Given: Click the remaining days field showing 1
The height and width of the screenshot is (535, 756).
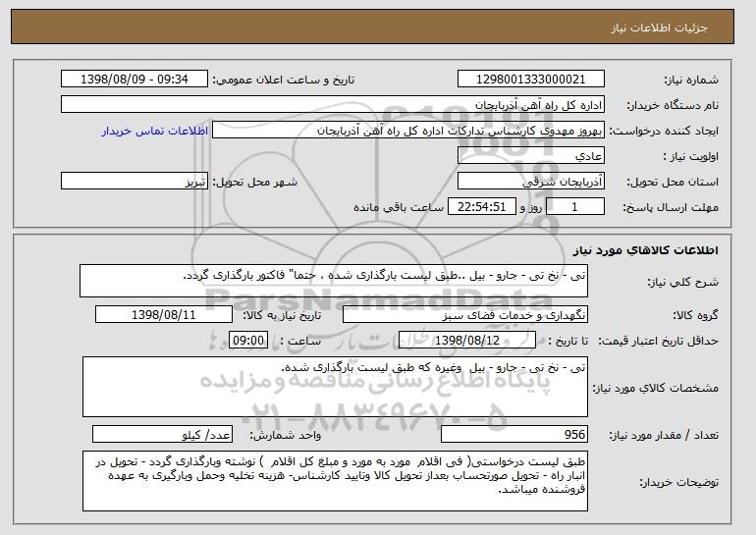Looking at the screenshot, I should [x=574, y=207].
